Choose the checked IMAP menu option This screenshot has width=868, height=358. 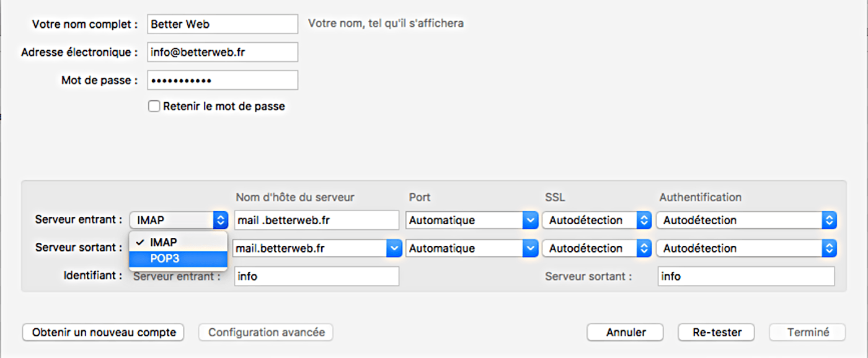[178, 242]
